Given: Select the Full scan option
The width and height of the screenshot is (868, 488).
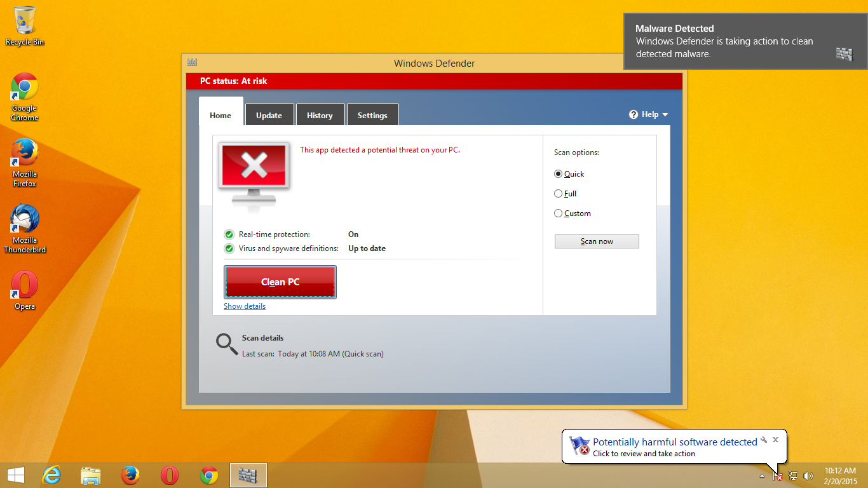Looking at the screenshot, I should [559, 194].
